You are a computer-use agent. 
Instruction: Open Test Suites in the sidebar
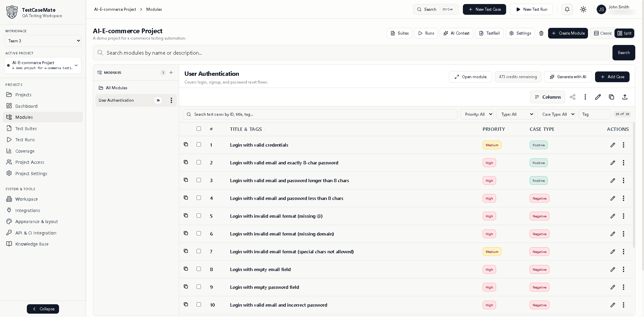point(26,128)
